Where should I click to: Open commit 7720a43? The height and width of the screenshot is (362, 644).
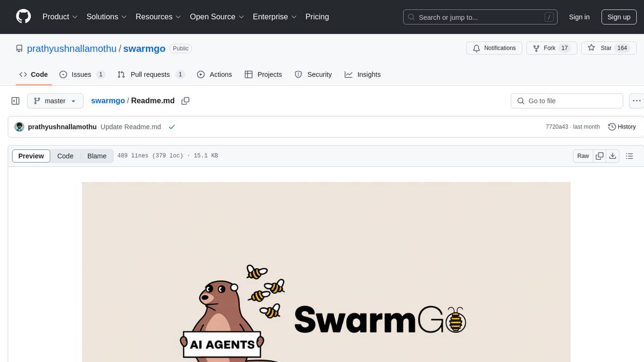coord(557,127)
